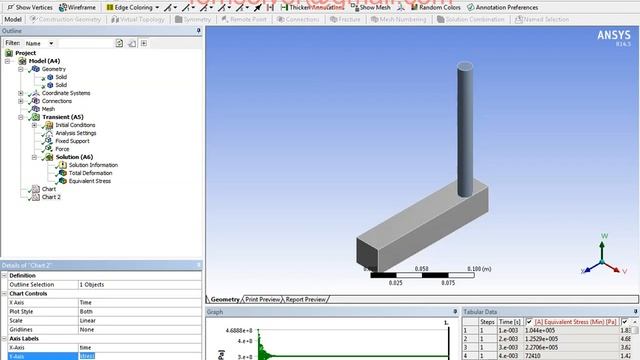Select the first Solid body icon

click(50, 77)
